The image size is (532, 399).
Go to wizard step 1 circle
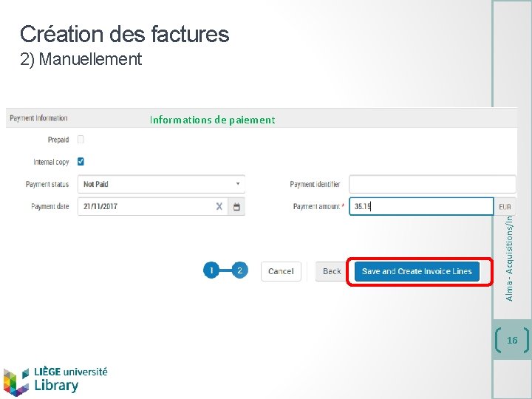(x=211, y=271)
